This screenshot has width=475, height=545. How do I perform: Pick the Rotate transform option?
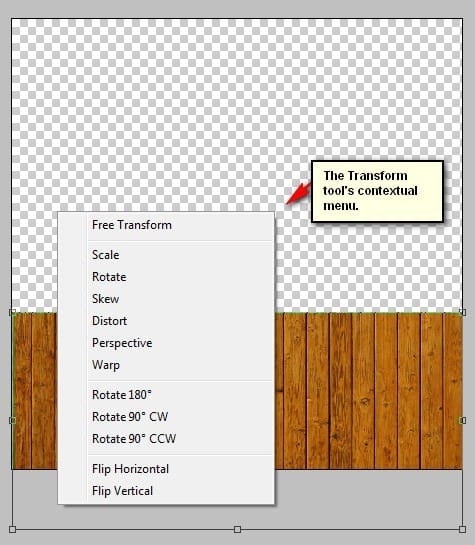(x=166, y=277)
